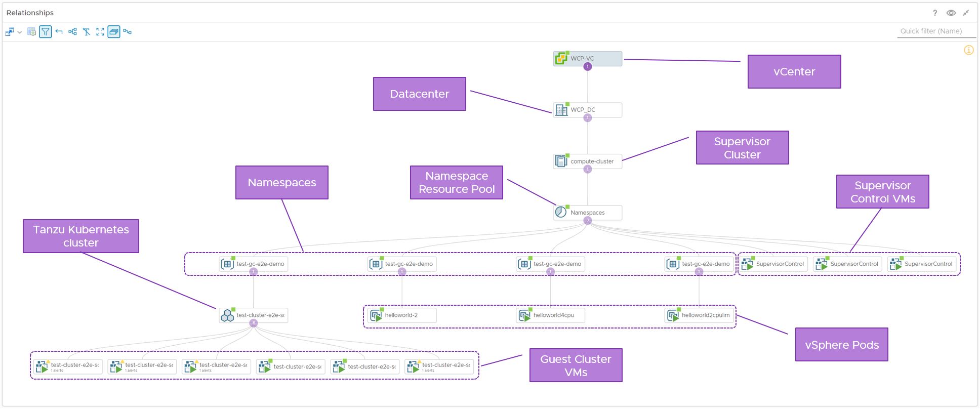Select the test-cluster-e2e-sc node with hexagon icon
The height and width of the screenshot is (410, 980).
click(x=254, y=315)
